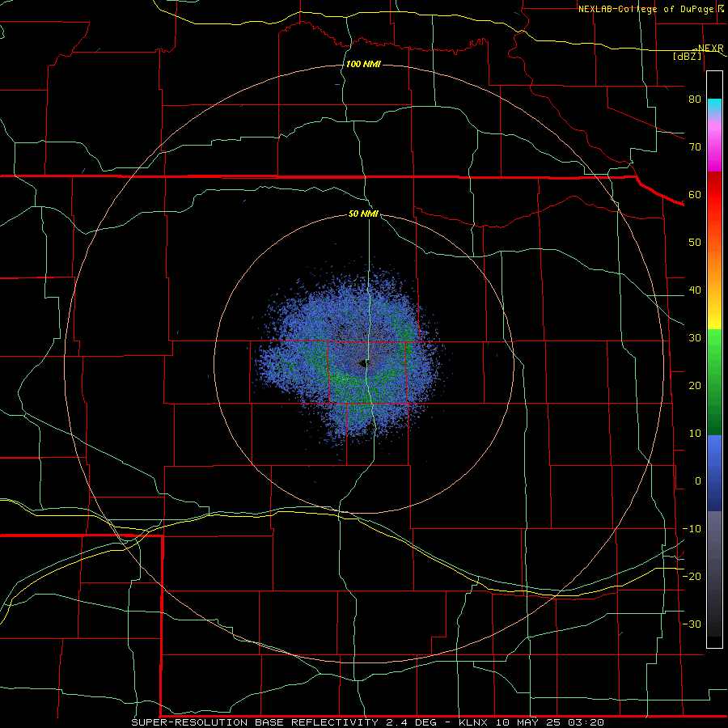The width and height of the screenshot is (728, 728).
Task: Click the -20 value on the dBZ scale
Action: coord(692,576)
